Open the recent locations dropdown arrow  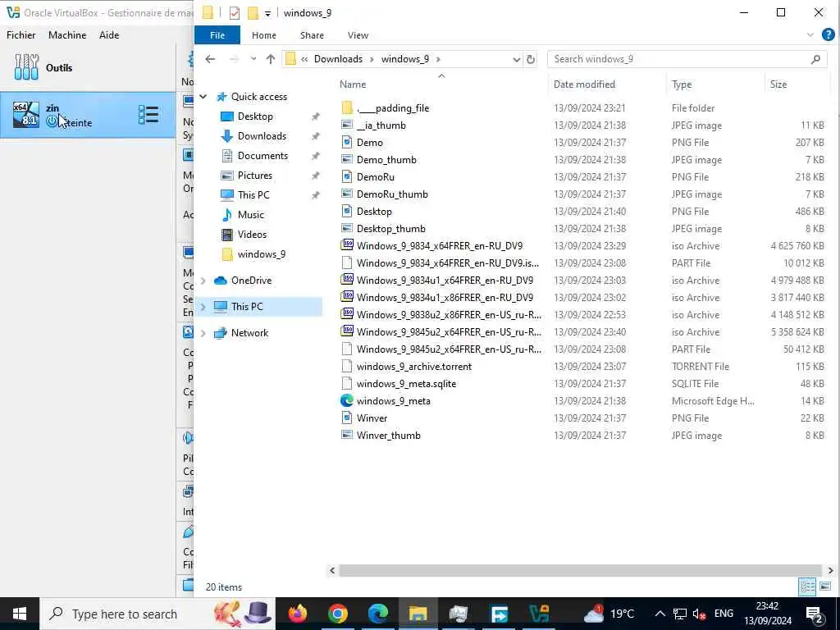click(253, 59)
